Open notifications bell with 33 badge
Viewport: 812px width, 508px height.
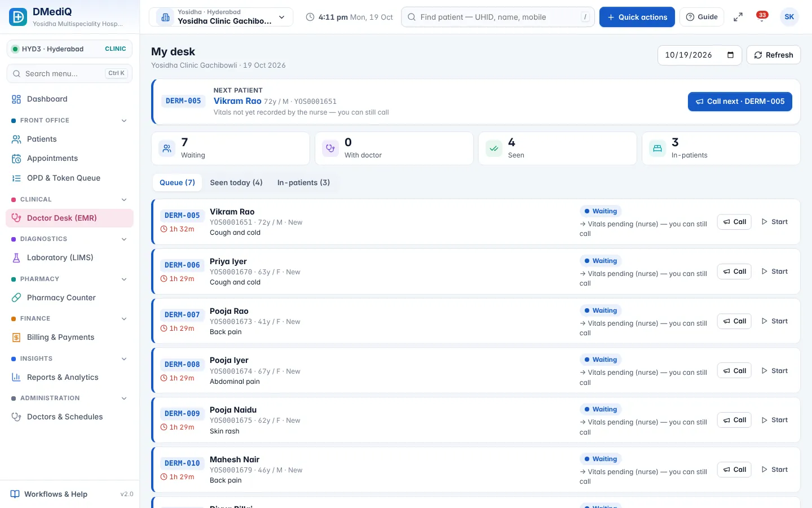[x=762, y=17]
